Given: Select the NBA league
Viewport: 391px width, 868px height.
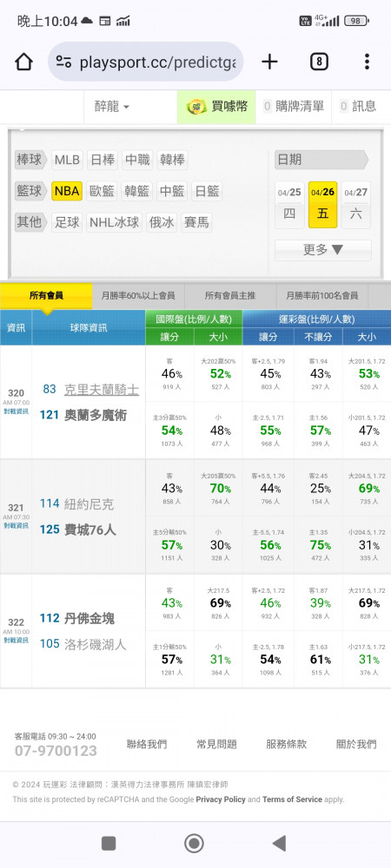Looking at the screenshot, I should coord(67,192).
